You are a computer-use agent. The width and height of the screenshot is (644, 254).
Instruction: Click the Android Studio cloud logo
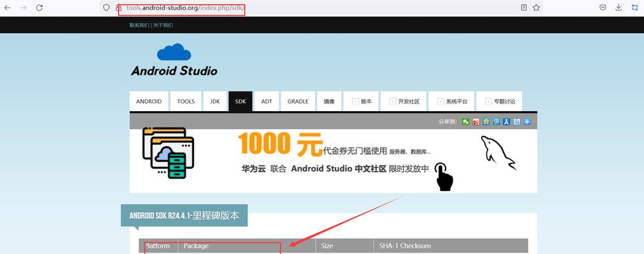[x=174, y=51]
